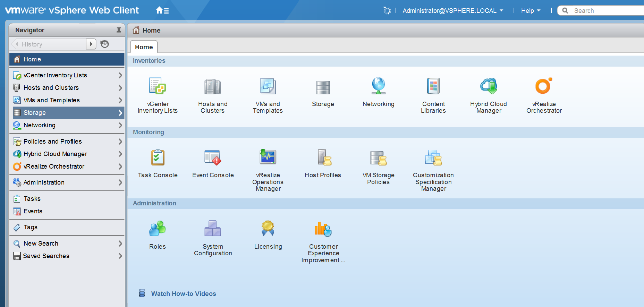Expand the Administration navigator chevron

point(120,182)
